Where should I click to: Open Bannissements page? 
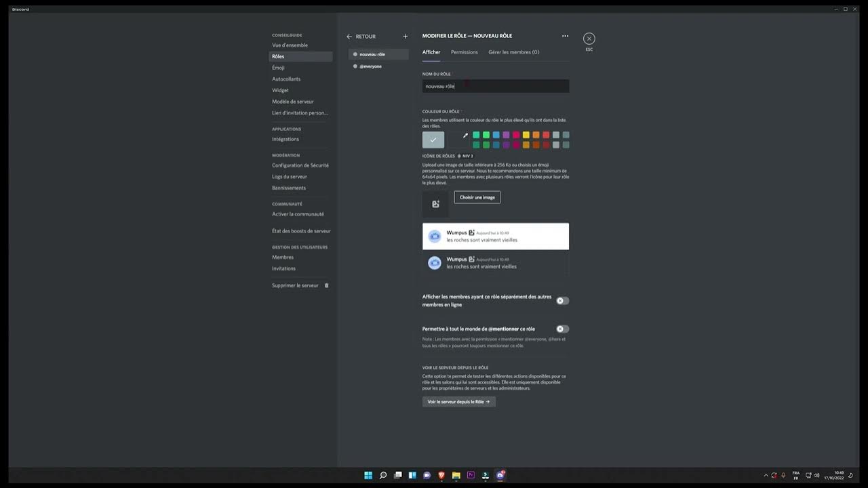300,188
